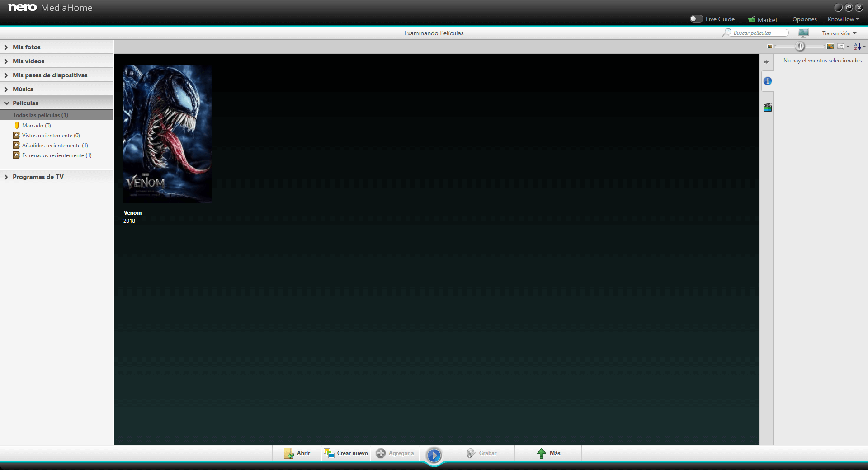Select Estrenados recientemente (1)
This screenshot has width=868, height=470.
(x=57, y=155)
